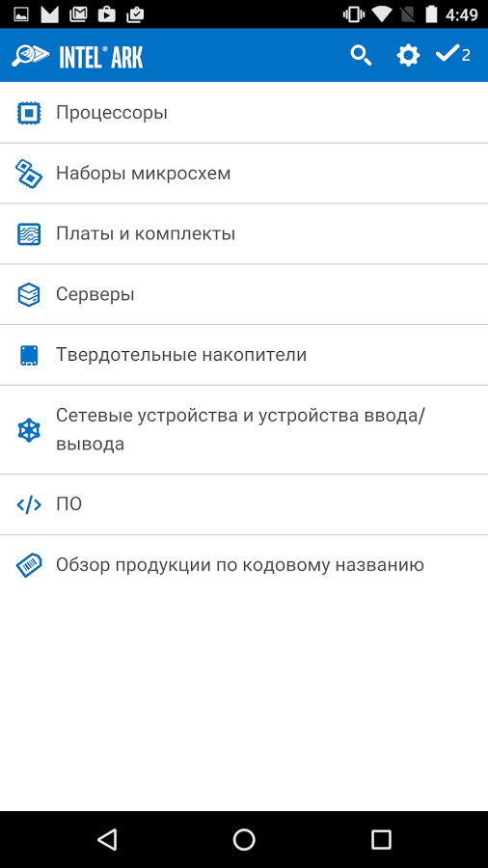Go to Серверы list
Viewport: 488px width, 868px height.
244,294
